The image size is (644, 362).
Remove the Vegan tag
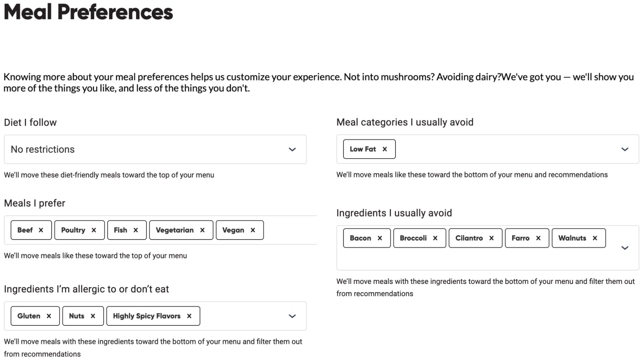coord(253,230)
